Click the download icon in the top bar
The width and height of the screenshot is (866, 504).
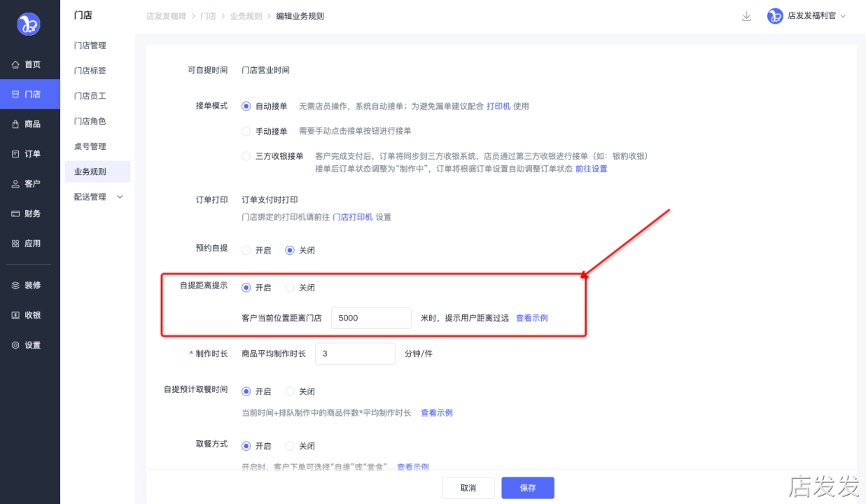tap(746, 16)
